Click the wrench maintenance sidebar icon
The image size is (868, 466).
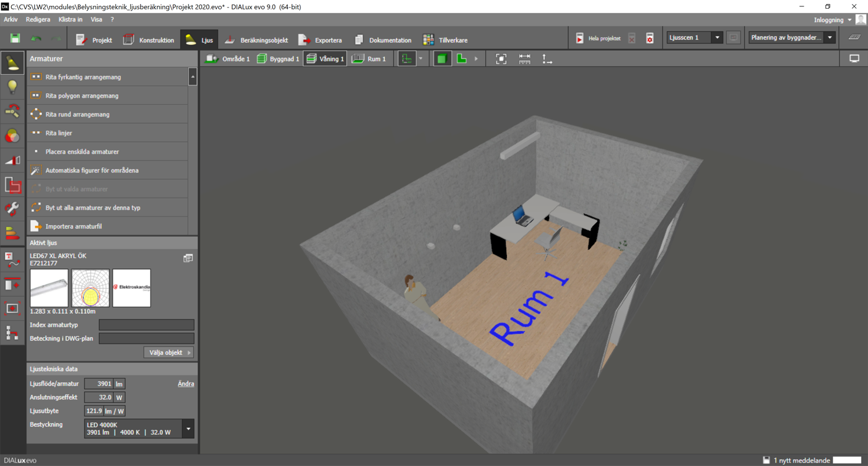(12, 208)
